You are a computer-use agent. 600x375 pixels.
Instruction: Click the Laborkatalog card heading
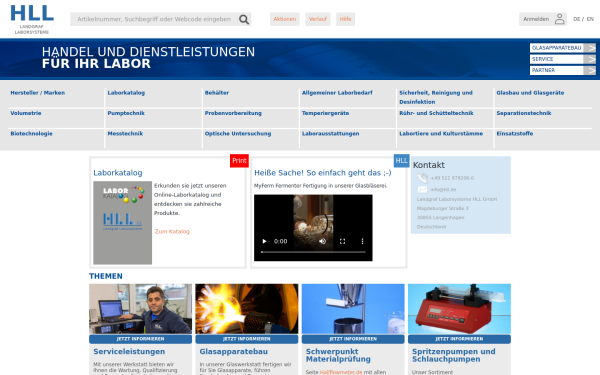(118, 173)
